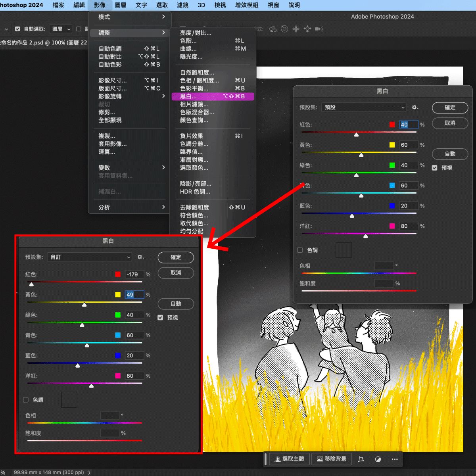Image resolution: width=476 pixels, height=476 pixels.
Task: Open the gear menu in the 自訂 preset 黑白 dialog
Action: point(140,257)
